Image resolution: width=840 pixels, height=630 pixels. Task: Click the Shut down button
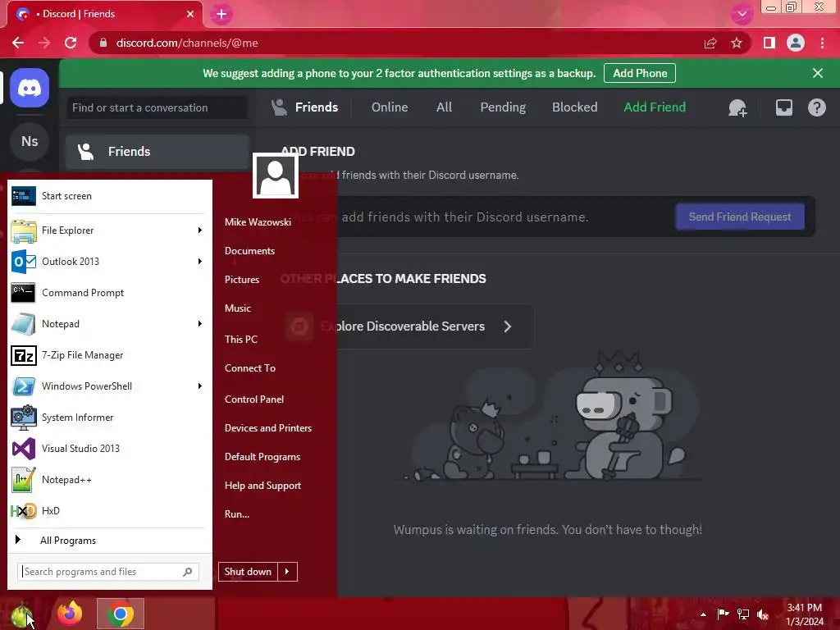(248, 572)
